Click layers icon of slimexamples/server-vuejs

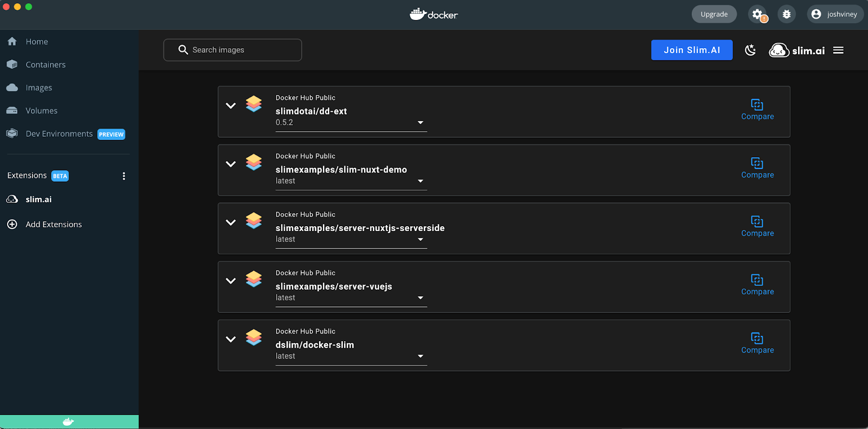[x=253, y=279]
